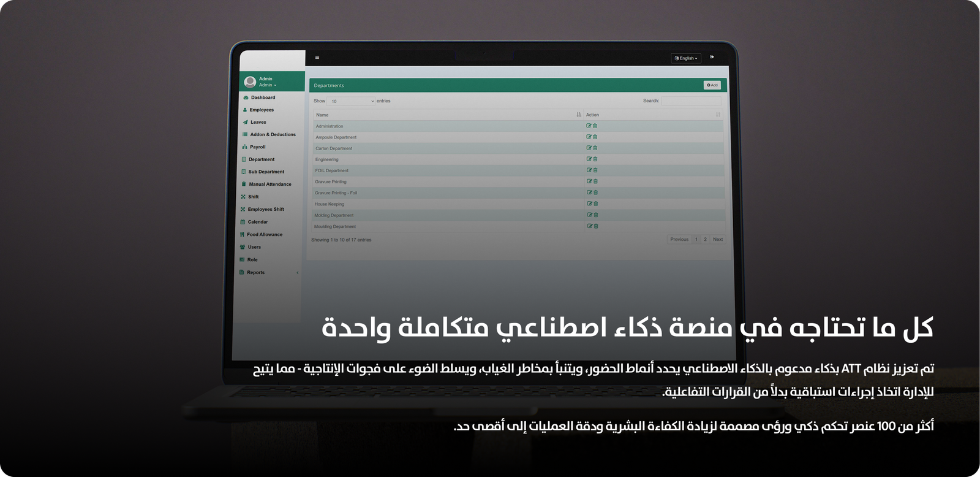Click the logout icon in top bar

[712, 57]
